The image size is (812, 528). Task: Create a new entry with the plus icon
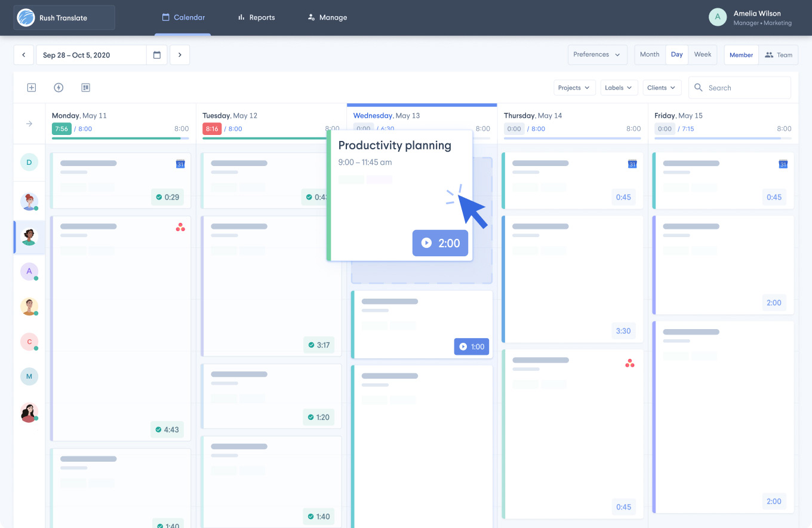point(31,87)
